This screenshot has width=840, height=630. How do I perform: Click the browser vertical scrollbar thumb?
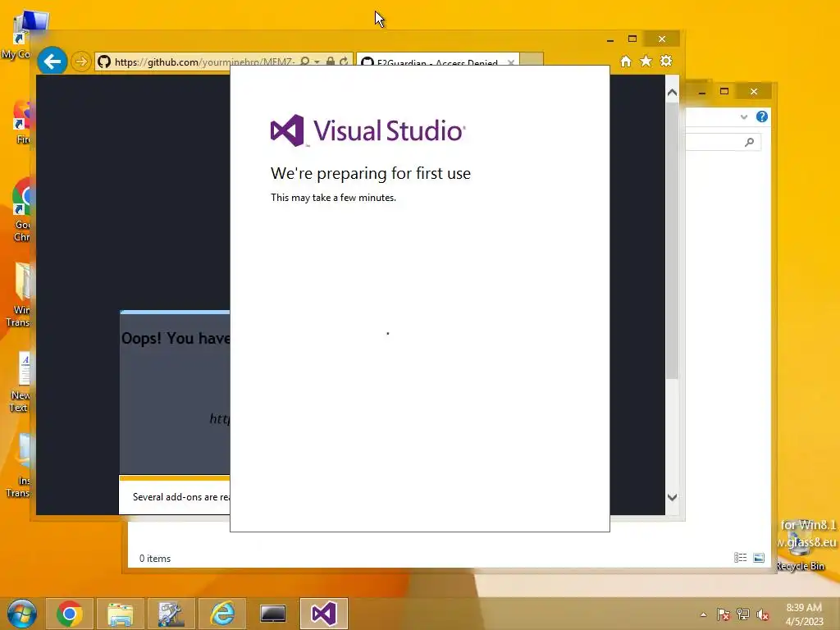click(673, 240)
